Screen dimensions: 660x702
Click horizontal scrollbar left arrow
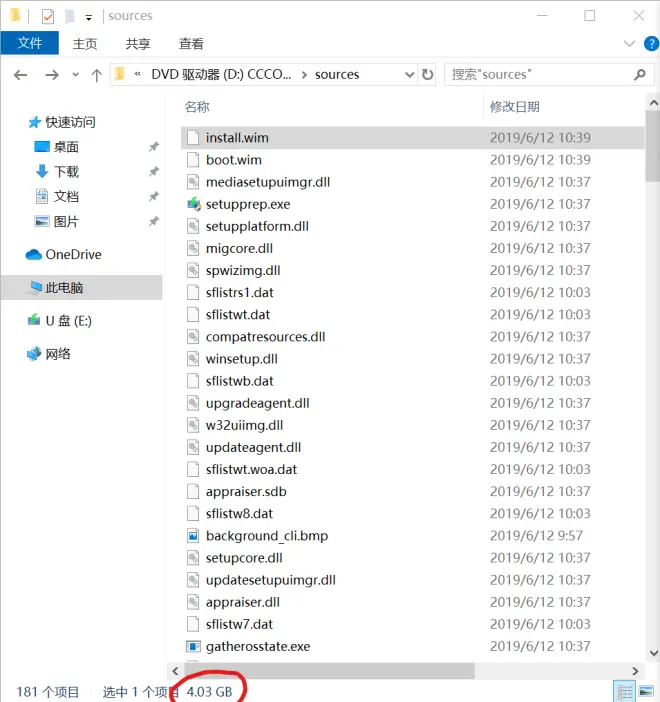(x=175, y=671)
